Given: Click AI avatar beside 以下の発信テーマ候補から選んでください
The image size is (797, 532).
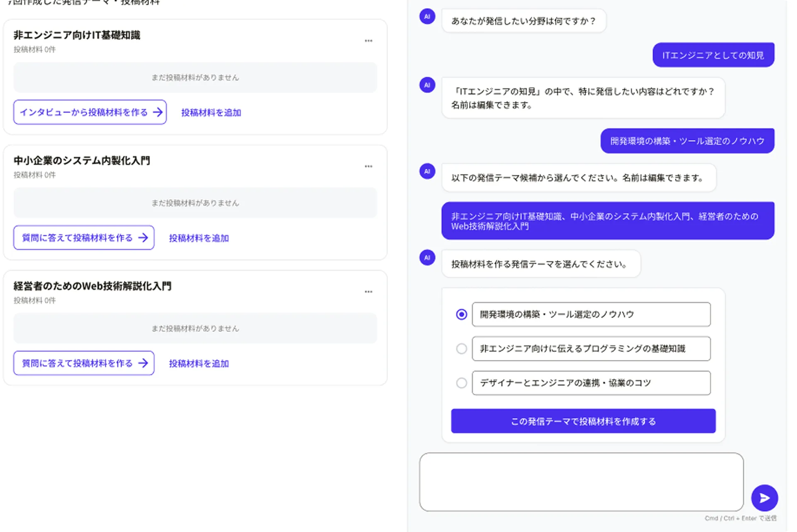Looking at the screenshot, I should coord(427,172).
